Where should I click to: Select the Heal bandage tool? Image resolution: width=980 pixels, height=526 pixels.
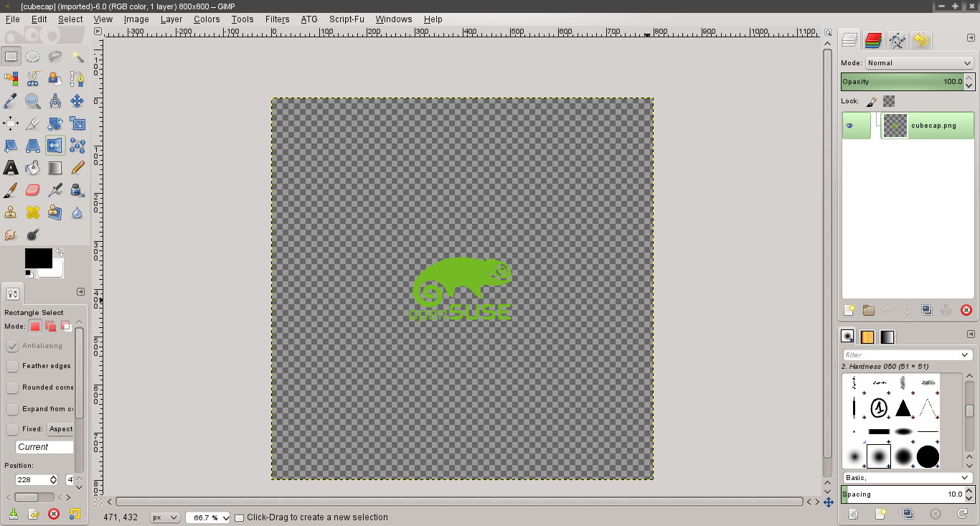[33, 212]
